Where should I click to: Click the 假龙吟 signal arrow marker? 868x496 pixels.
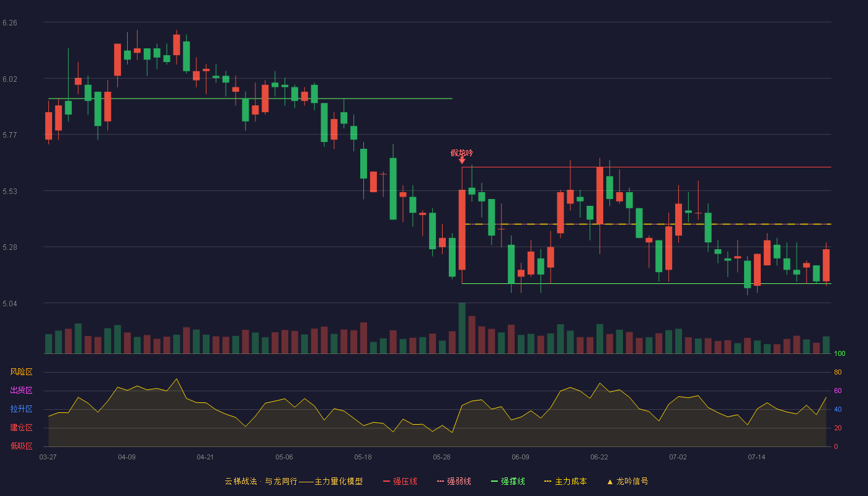[462, 160]
